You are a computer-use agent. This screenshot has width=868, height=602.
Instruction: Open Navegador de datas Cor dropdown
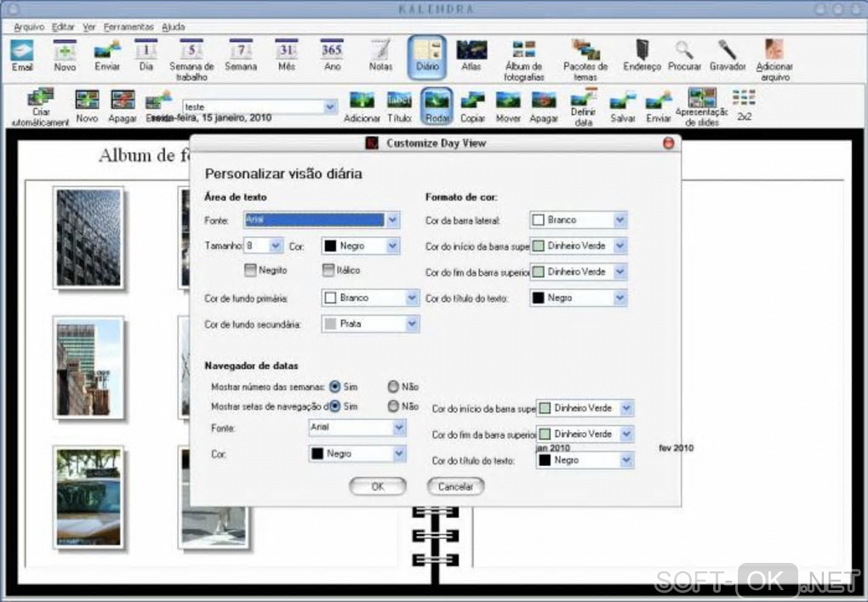[x=399, y=454]
